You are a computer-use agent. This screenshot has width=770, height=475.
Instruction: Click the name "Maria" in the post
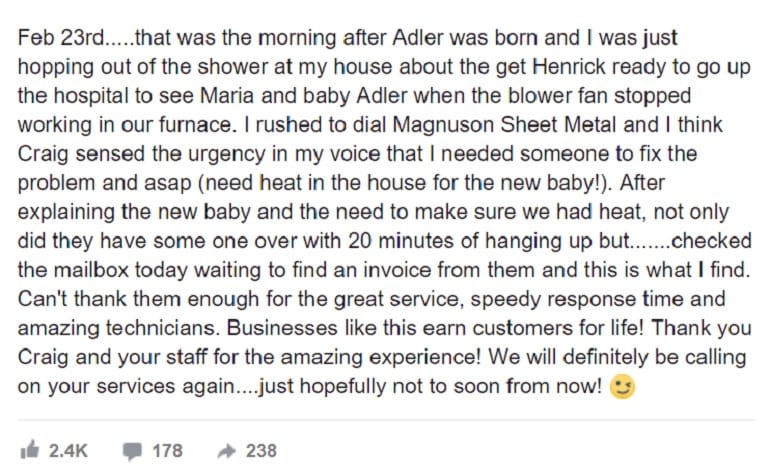[227, 96]
